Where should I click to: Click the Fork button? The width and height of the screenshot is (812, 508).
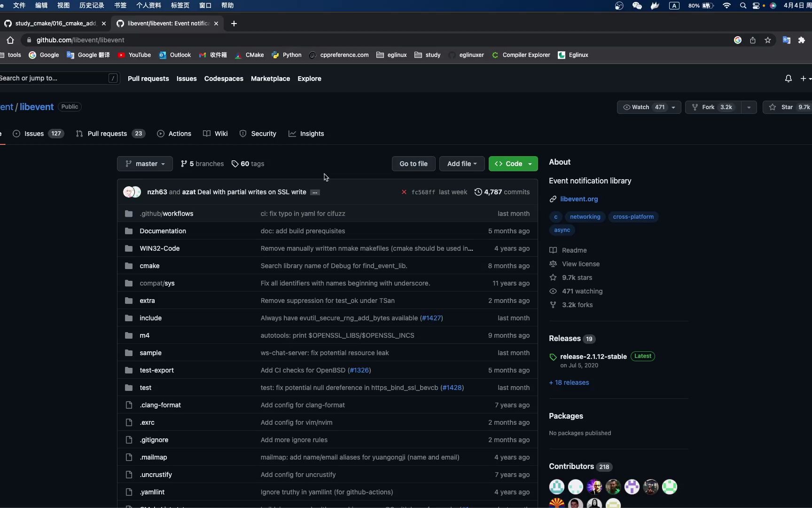[713, 107]
